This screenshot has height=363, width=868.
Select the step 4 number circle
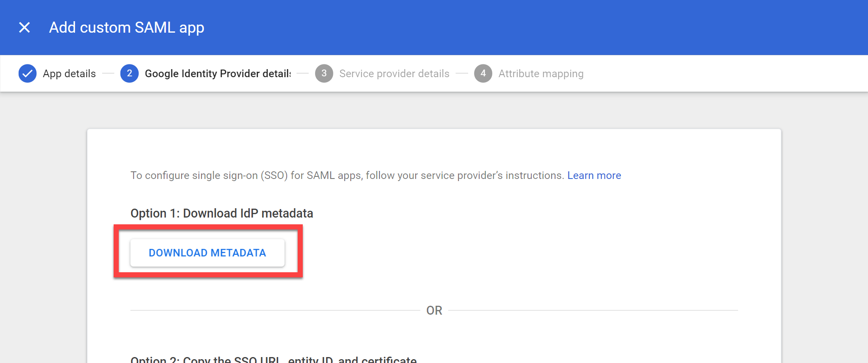coord(483,73)
